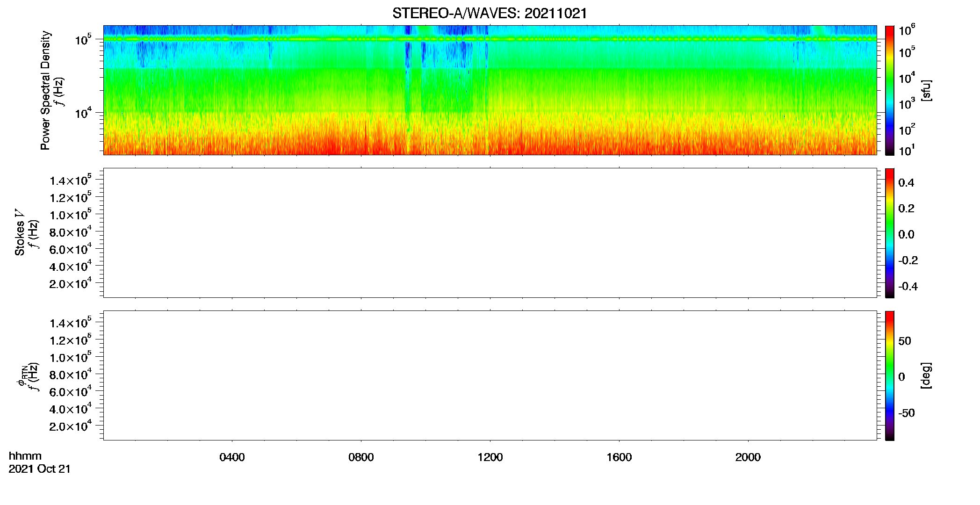Screen dimensions: 980x505
Task: Click the phi RTN degrees colorbar
Action: (890, 375)
